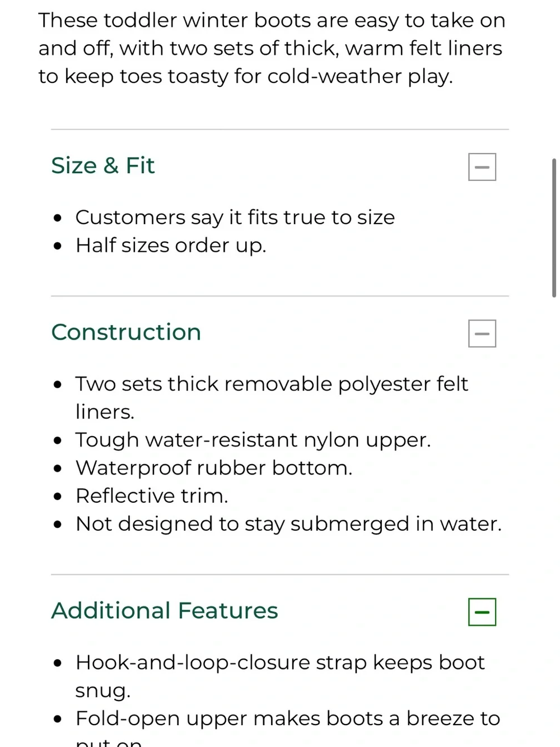Collapse the Size & Fit section minus icon
The width and height of the screenshot is (560, 747).
coord(482,167)
